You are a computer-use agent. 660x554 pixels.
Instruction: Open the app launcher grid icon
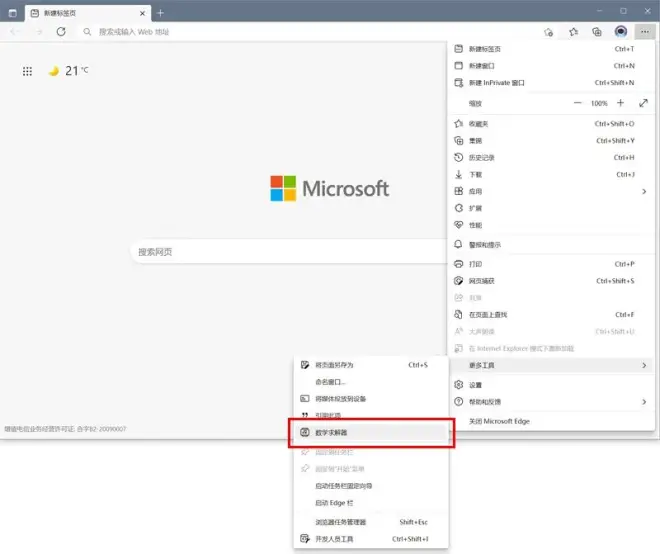tap(27, 71)
